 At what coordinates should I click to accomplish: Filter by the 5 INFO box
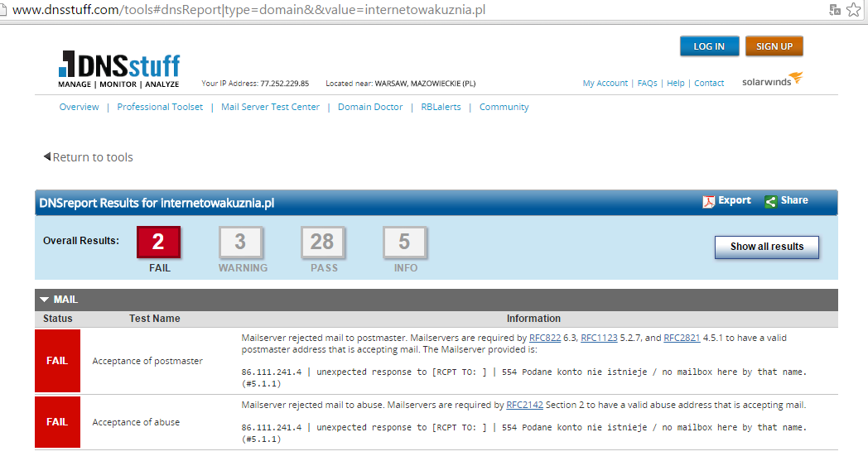coord(405,242)
